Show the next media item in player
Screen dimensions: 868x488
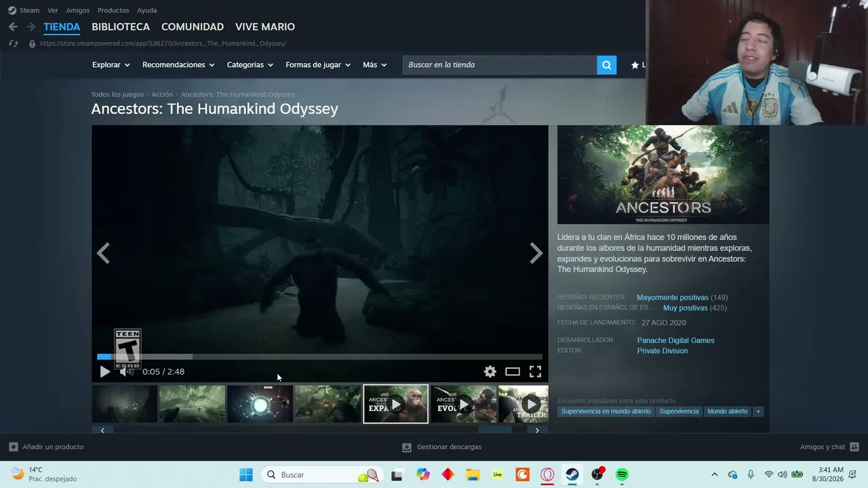(536, 253)
